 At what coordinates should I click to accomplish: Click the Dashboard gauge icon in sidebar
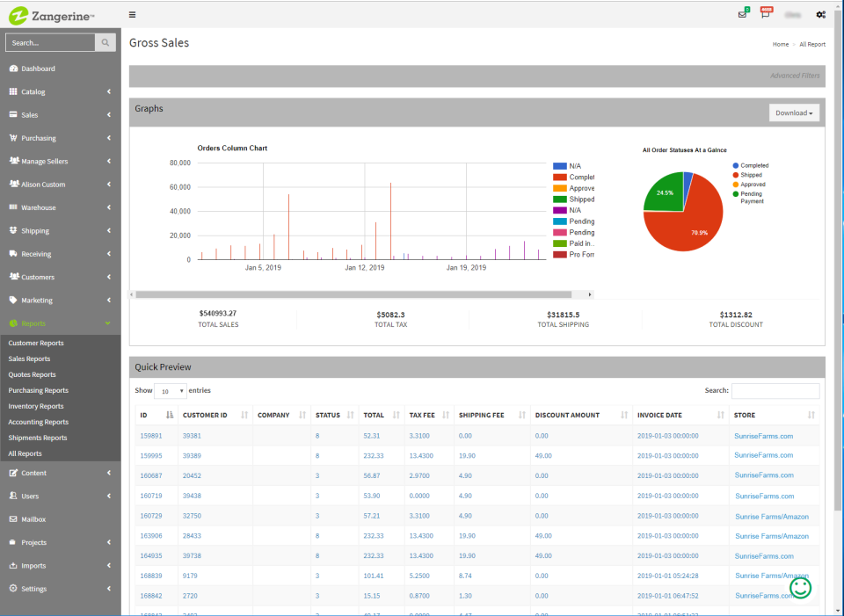pyautogui.click(x=13, y=69)
